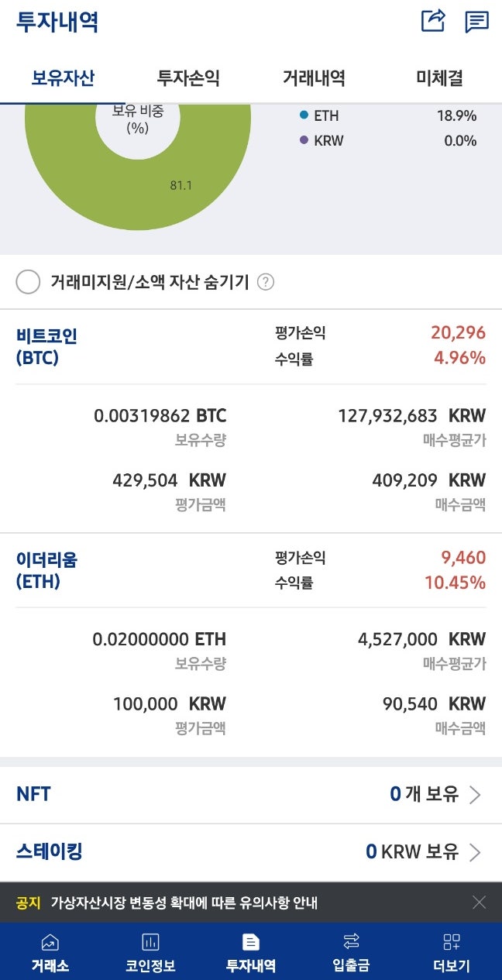The height and width of the screenshot is (980, 502).
Task: Open the 비트코인 (BTC) asset link
Action: (46, 346)
